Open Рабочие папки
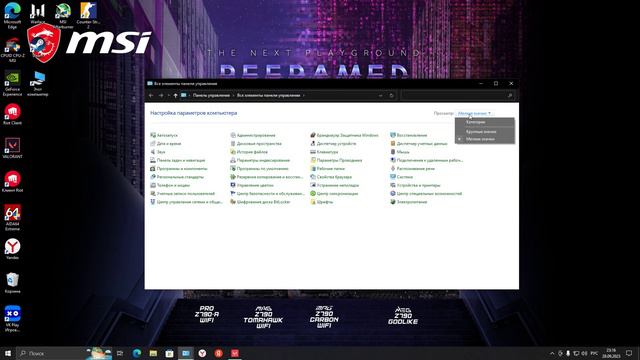The image size is (640, 360). pos(327,169)
